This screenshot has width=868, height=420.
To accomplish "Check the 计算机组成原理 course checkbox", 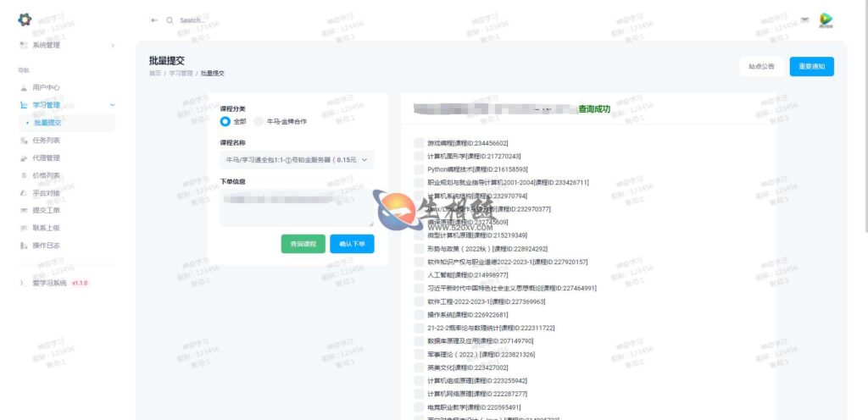I will pos(419,381).
